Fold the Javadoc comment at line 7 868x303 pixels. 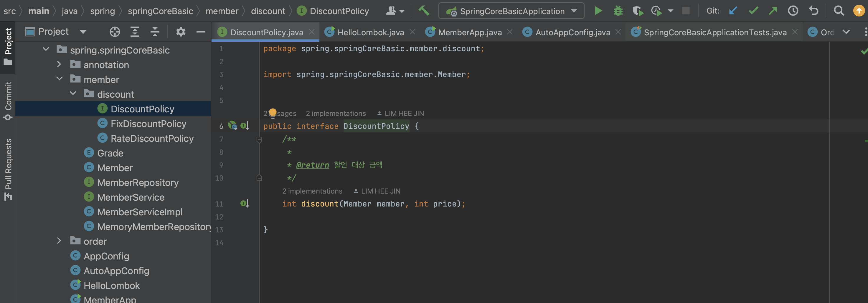259,139
